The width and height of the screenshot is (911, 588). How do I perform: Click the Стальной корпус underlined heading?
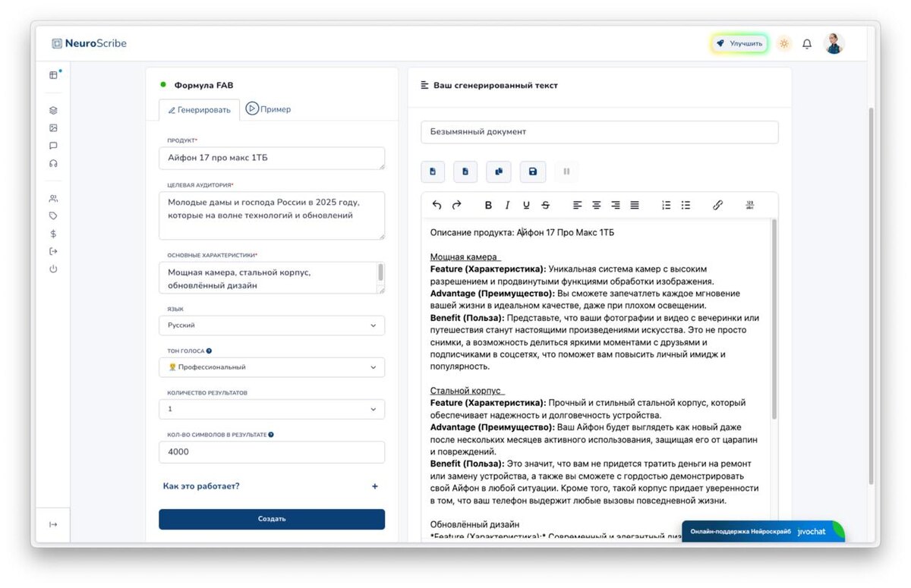coord(468,391)
